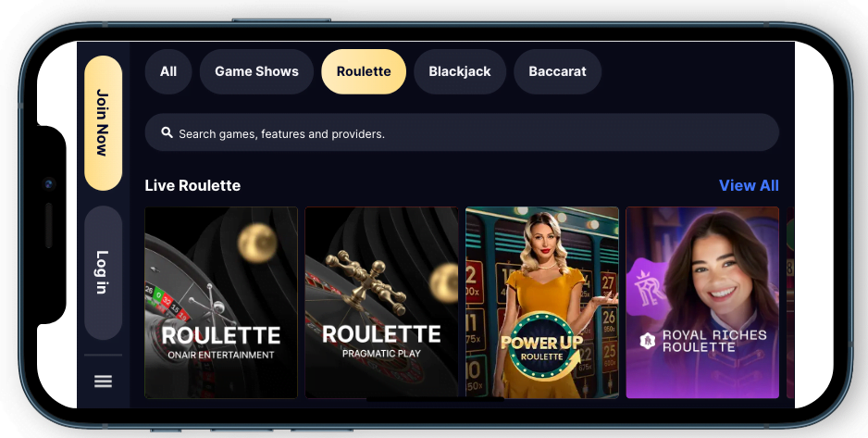Switch to the Game Shows tab

[256, 71]
